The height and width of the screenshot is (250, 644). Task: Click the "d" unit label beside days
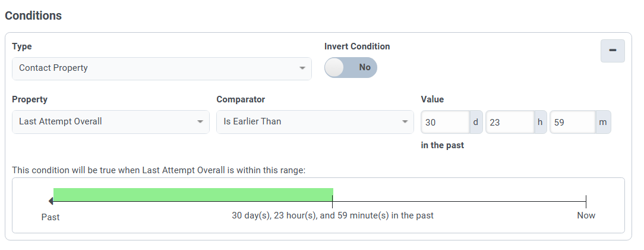click(475, 122)
